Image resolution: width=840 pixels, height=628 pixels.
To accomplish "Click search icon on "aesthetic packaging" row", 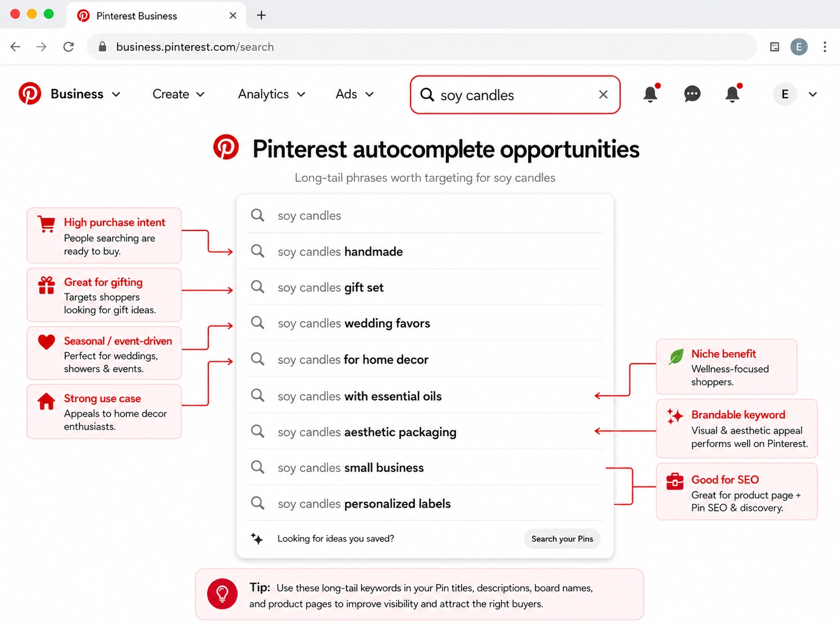I will [x=257, y=431].
